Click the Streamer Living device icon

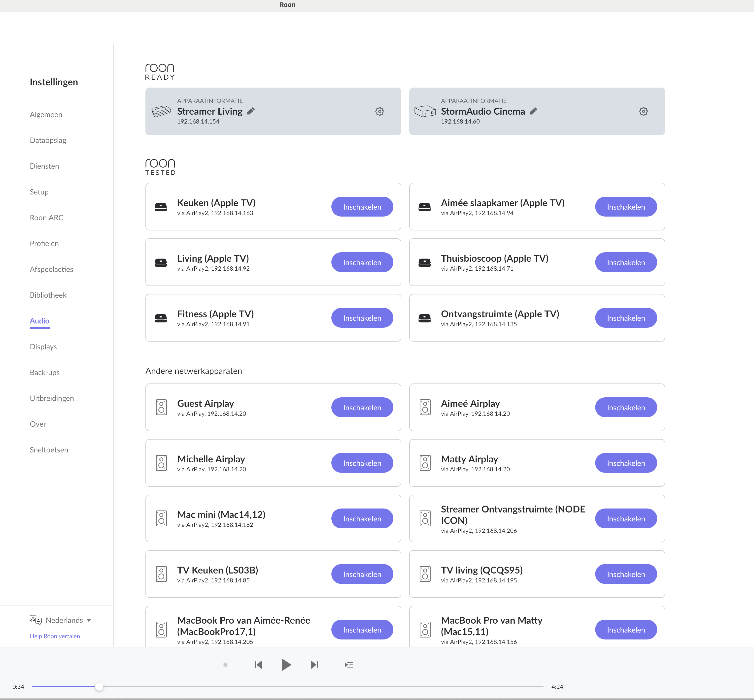[161, 111]
